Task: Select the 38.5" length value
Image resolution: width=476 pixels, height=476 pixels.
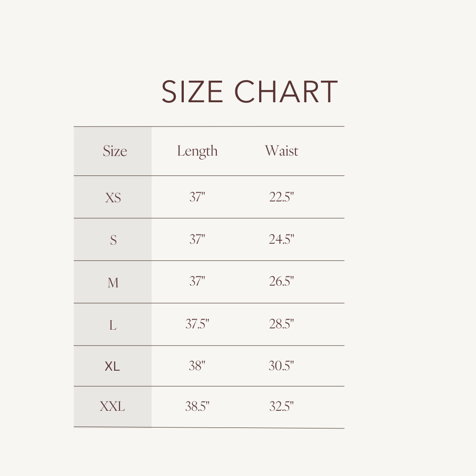Action: point(197,406)
